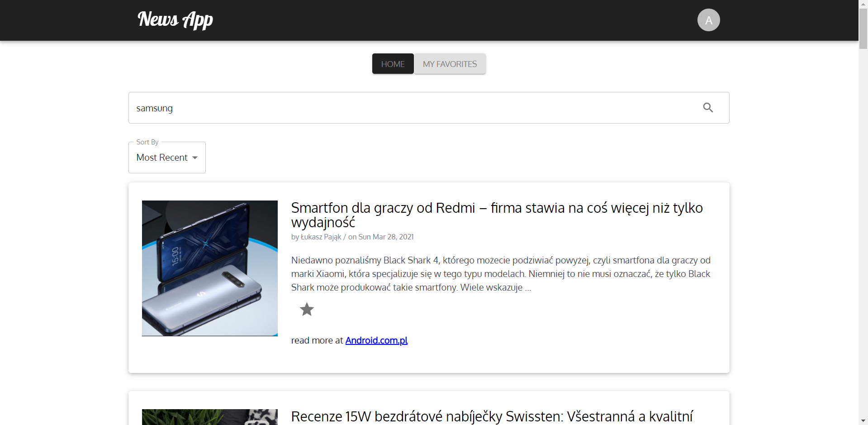This screenshot has height=425, width=868.
Task: Click the dropdown arrow next to Most Recent
Action: 195,158
